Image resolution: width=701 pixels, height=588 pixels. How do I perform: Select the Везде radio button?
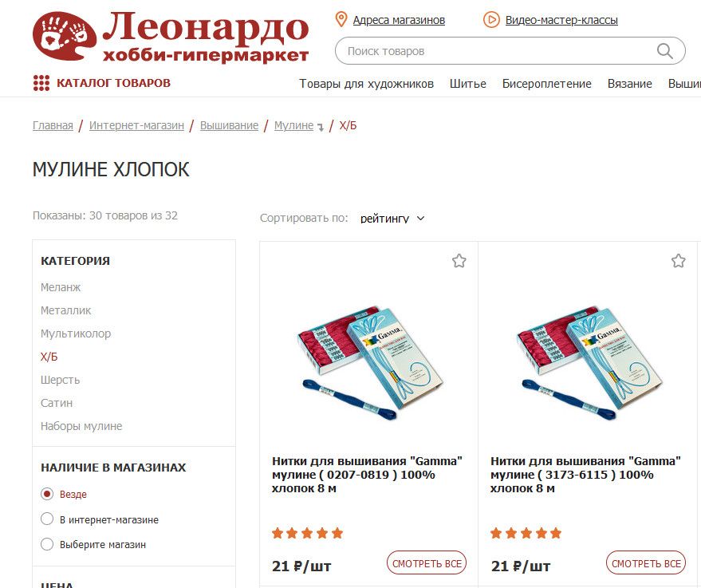47,494
